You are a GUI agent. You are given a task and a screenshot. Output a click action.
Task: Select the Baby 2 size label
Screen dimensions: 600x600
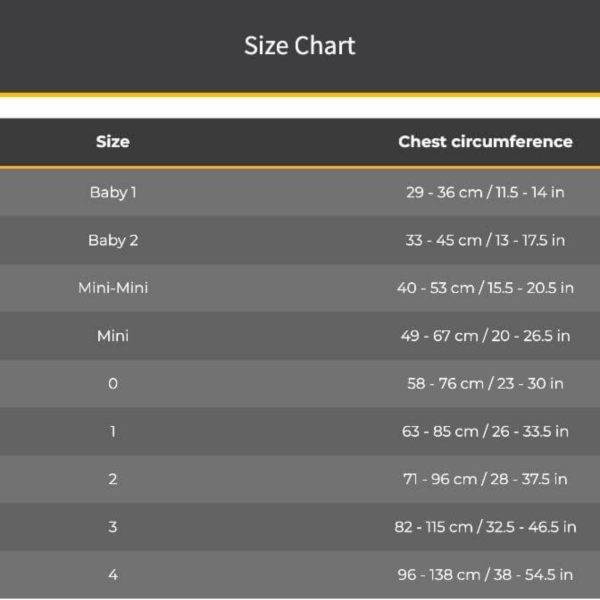[x=112, y=240]
